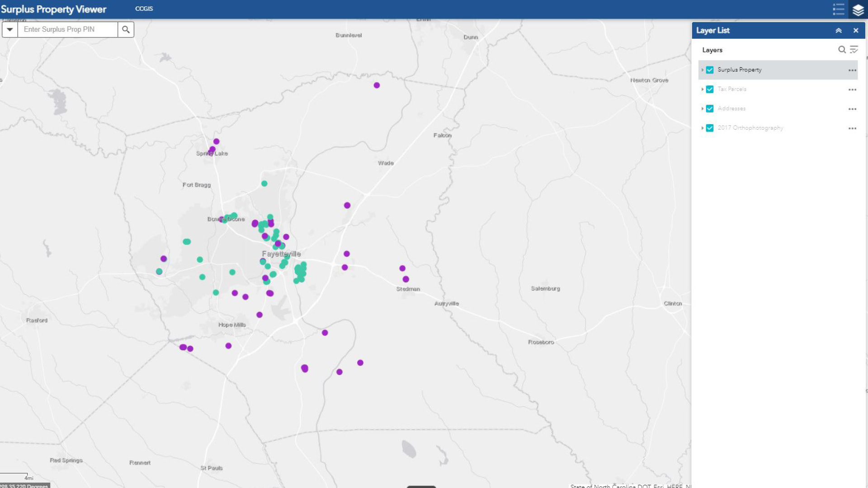Toggle the Addresses layer checkbox

[x=710, y=109]
